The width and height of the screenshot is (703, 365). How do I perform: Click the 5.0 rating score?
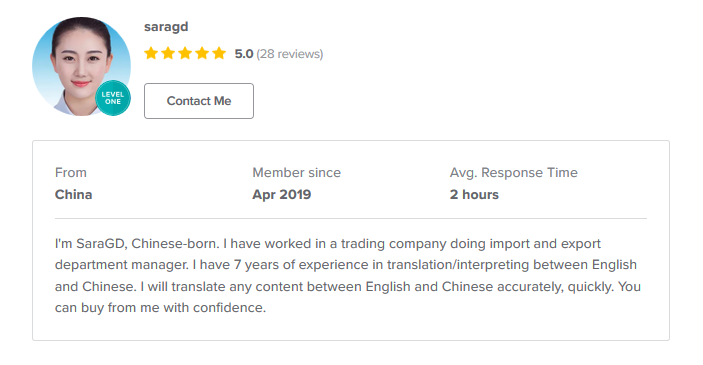coord(244,54)
